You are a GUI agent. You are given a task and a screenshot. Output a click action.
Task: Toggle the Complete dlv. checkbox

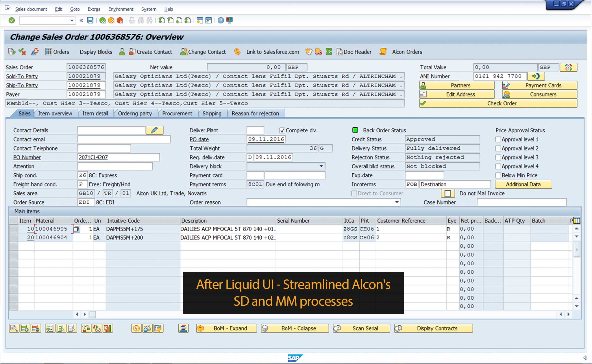tap(282, 131)
